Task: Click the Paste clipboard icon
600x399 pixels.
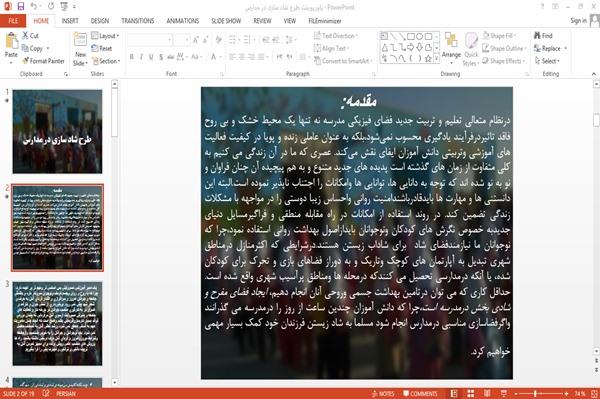Action: tap(11, 41)
